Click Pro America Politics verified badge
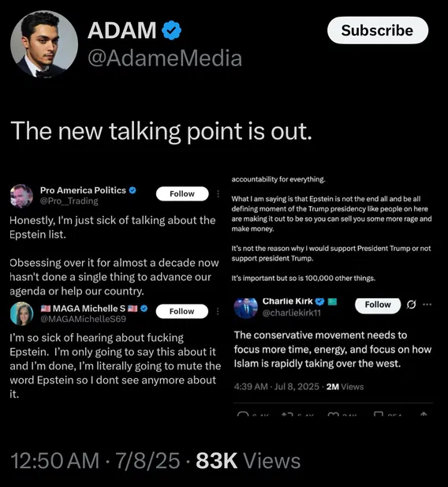 pos(133,190)
